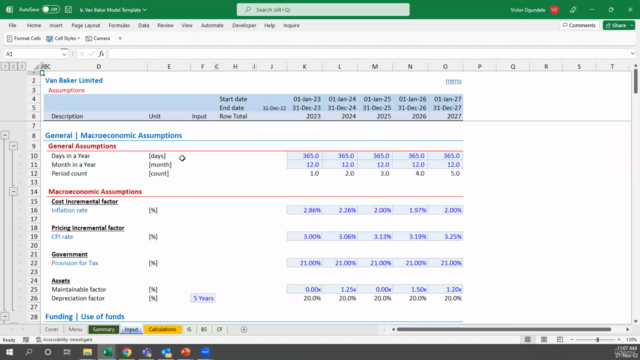The height and width of the screenshot is (360, 640).
Task: Open the Help tab
Action: [269, 25]
